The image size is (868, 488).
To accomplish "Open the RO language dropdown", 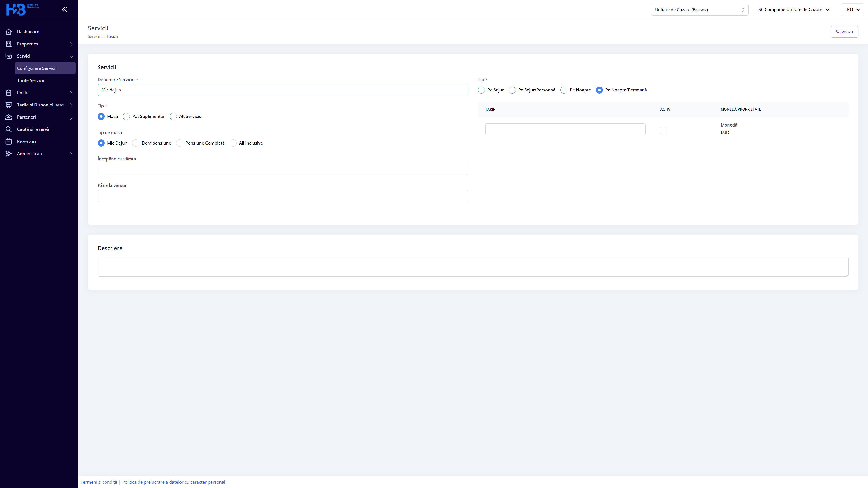I will pyautogui.click(x=853, y=10).
